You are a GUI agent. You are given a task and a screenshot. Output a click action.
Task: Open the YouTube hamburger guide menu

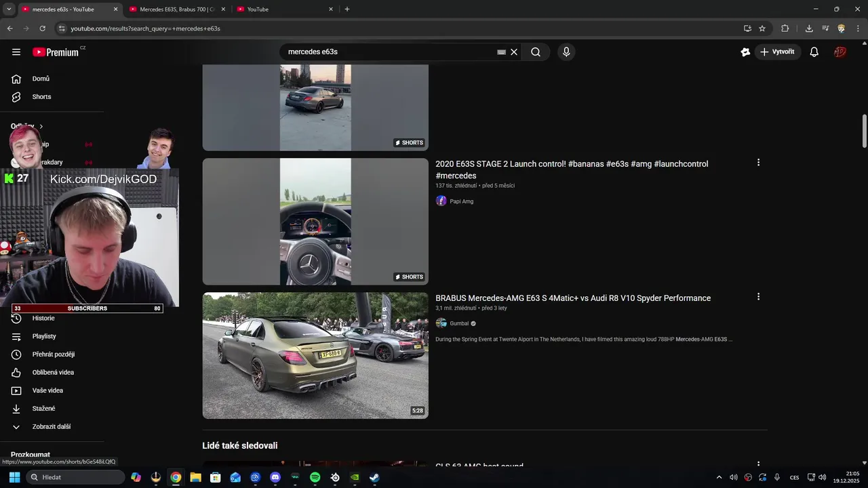click(16, 52)
